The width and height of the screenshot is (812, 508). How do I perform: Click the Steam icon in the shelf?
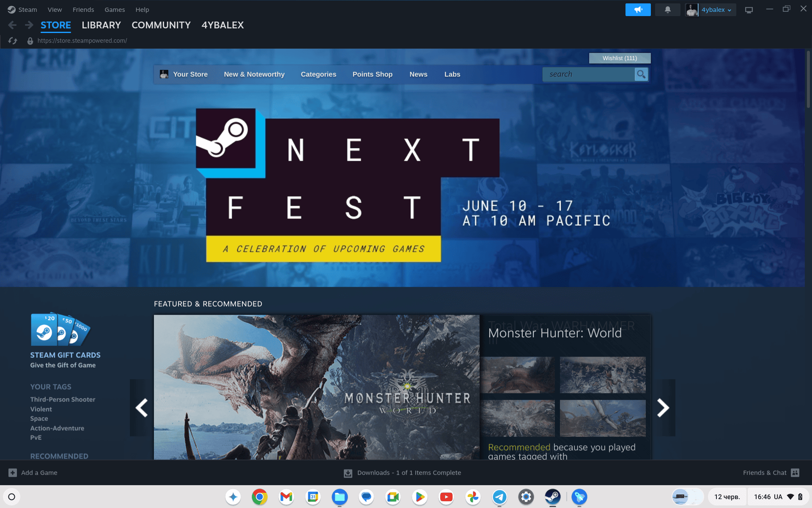(x=552, y=497)
